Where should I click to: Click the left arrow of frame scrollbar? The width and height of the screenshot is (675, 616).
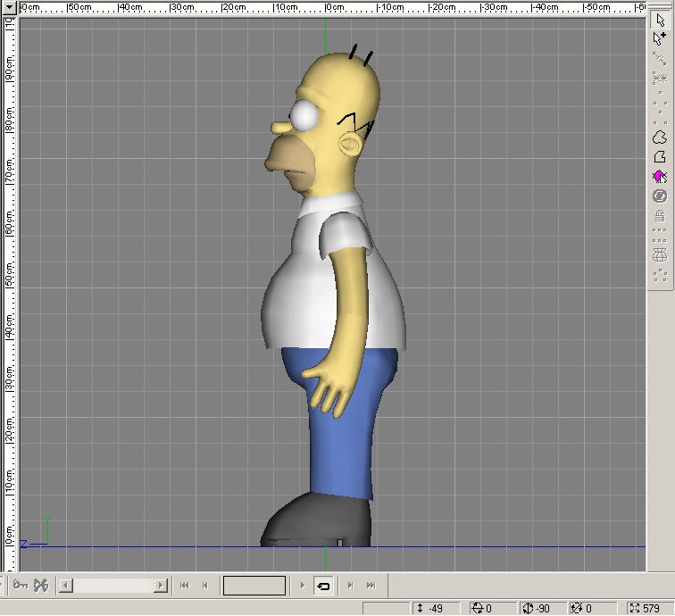click(x=66, y=586)
